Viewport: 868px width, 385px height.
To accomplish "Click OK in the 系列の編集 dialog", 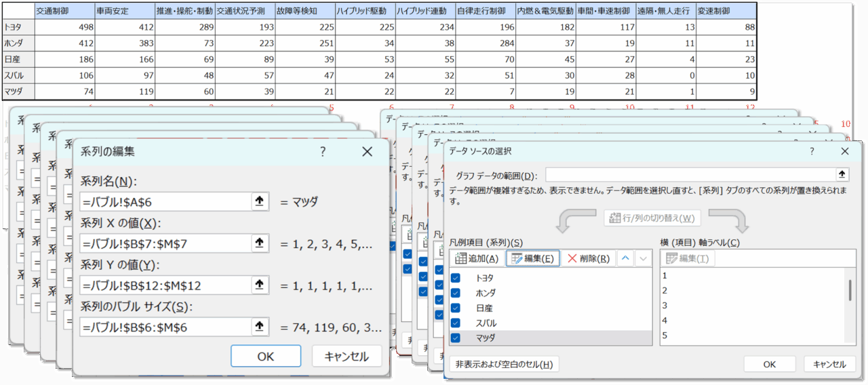I will (x=266, y=357).
